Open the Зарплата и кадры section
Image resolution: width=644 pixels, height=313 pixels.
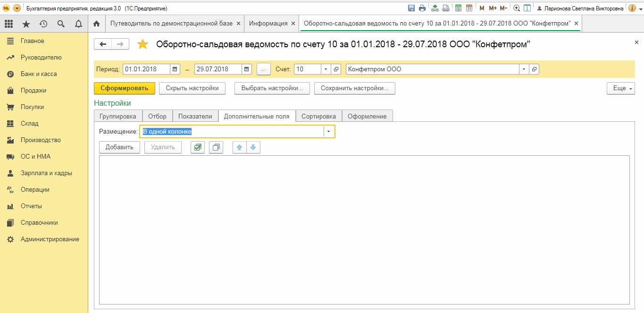click(x=44, y=173)
